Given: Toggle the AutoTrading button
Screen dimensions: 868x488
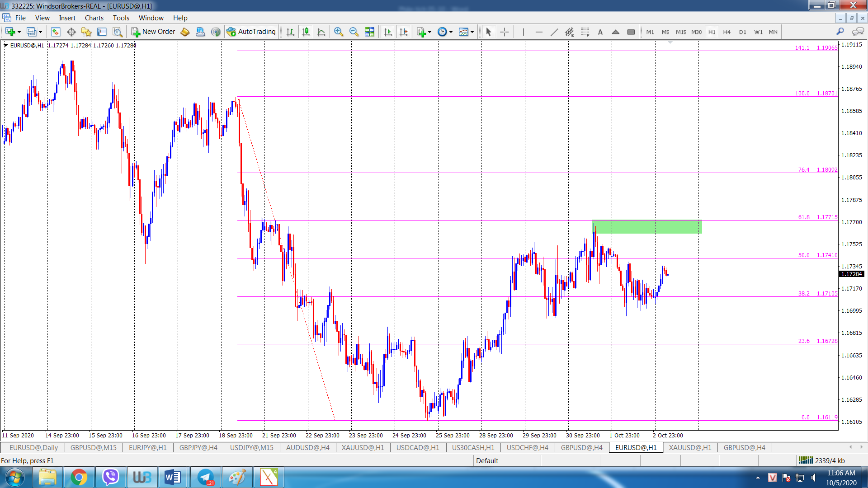Looking at the screenshot, I should pos(251,32).
